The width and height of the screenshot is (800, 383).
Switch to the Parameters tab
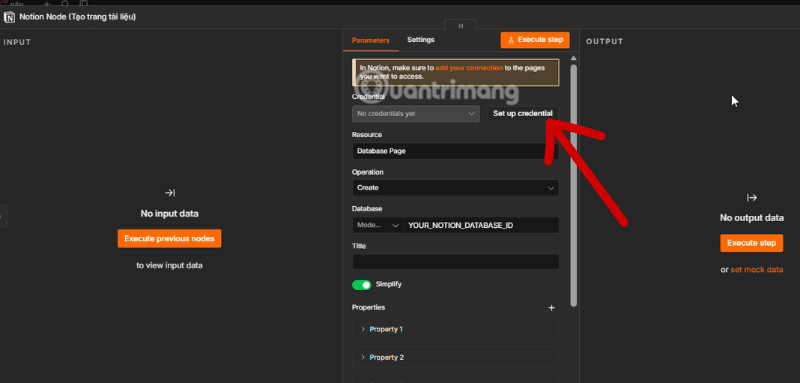[370, 40]
